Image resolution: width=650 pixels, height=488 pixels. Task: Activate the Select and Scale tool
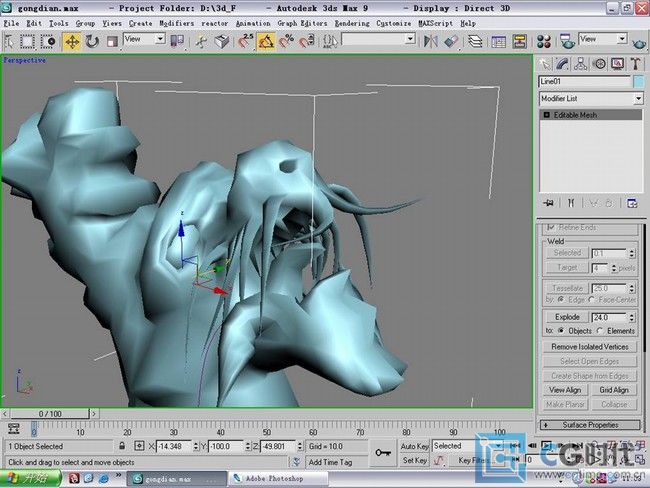point(112,41)
